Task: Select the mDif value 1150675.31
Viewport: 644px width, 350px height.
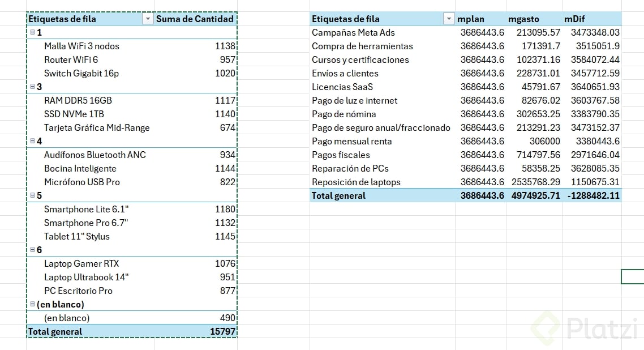Action: click(595, 182)
